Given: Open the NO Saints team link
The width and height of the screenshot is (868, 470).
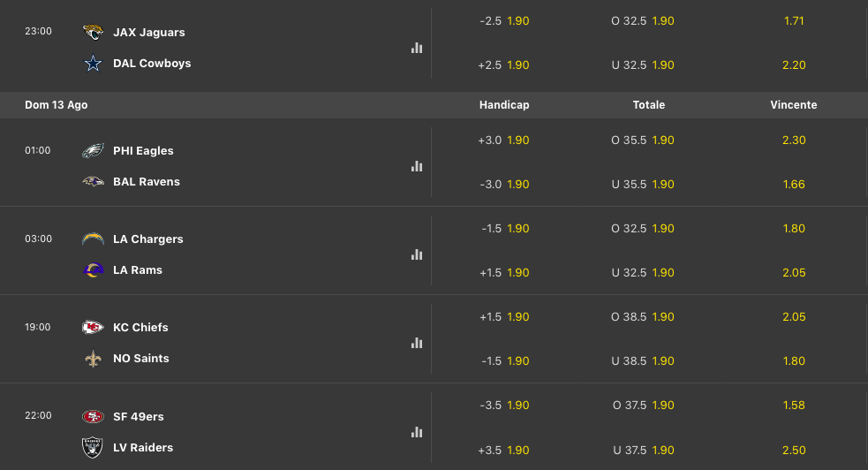Looking at the screenshot, I should 140,359.
